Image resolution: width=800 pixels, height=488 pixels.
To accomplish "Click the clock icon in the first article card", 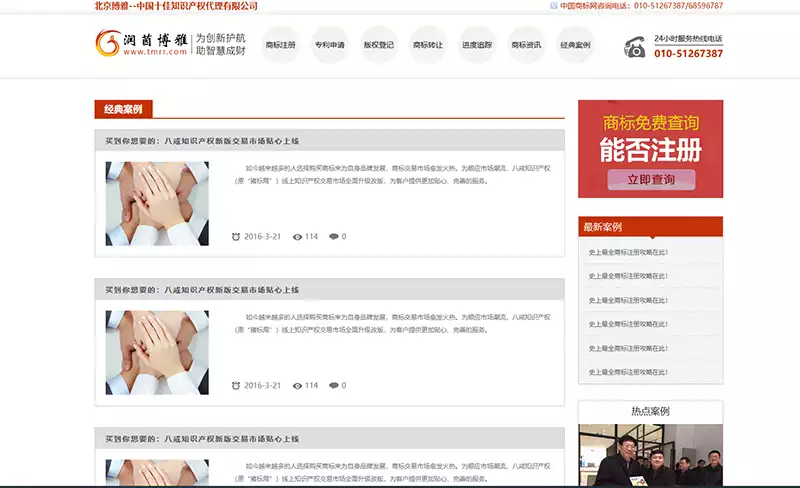I will [x=236, y=236].
